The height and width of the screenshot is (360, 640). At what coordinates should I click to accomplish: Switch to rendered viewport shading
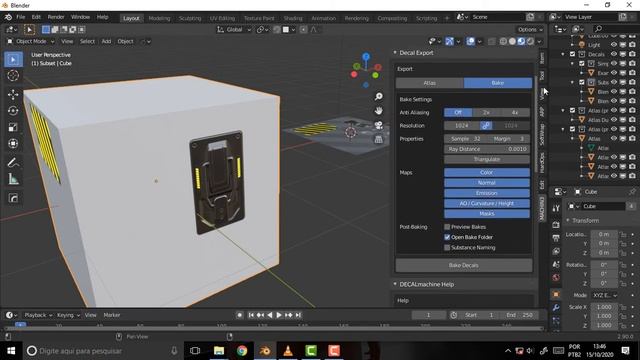[x=530, y=41]
